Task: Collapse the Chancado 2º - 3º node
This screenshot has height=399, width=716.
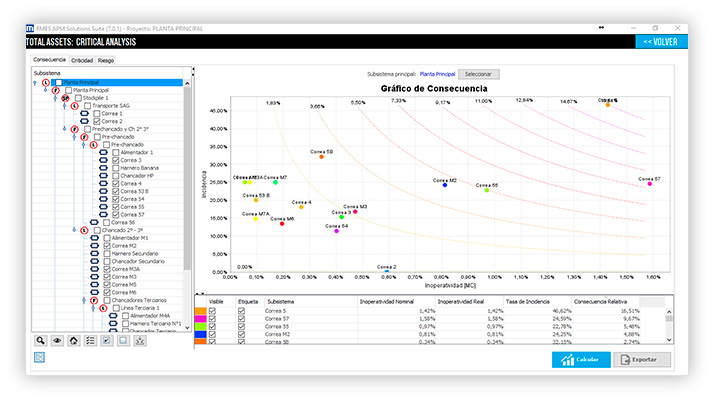Action: (74, 230)
